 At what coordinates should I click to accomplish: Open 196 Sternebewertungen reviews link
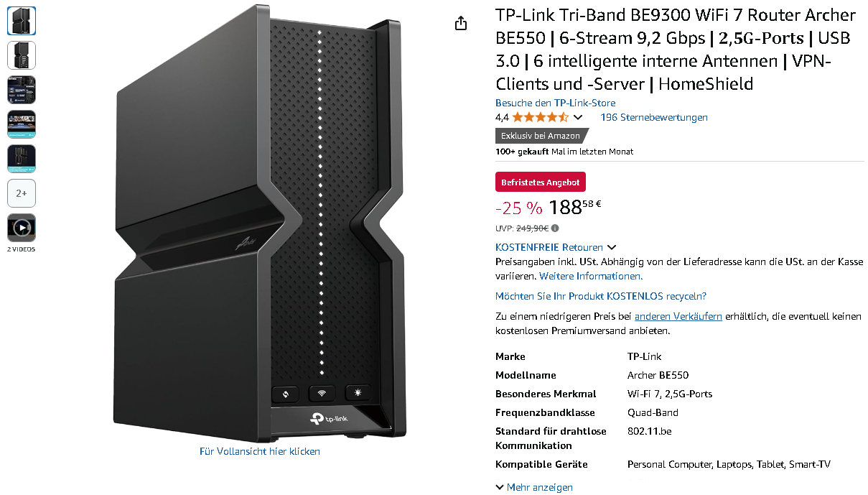pyautogui.click(x=654, y=117)
